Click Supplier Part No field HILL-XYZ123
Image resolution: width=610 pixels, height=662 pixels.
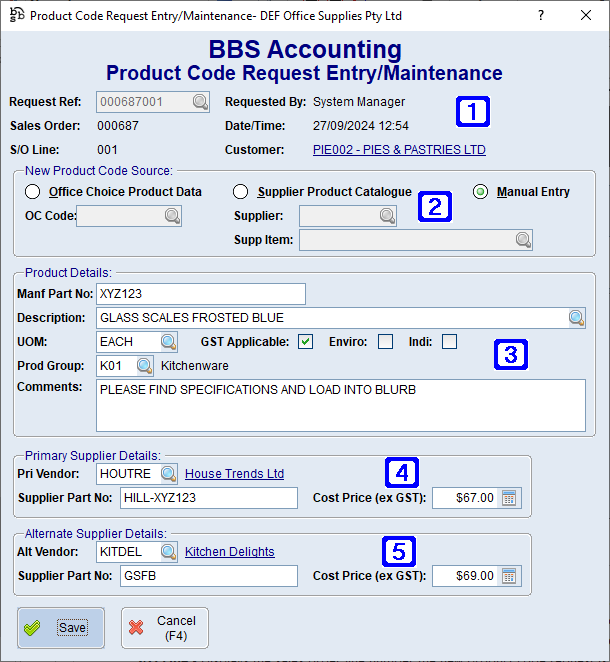coord(209,498)
